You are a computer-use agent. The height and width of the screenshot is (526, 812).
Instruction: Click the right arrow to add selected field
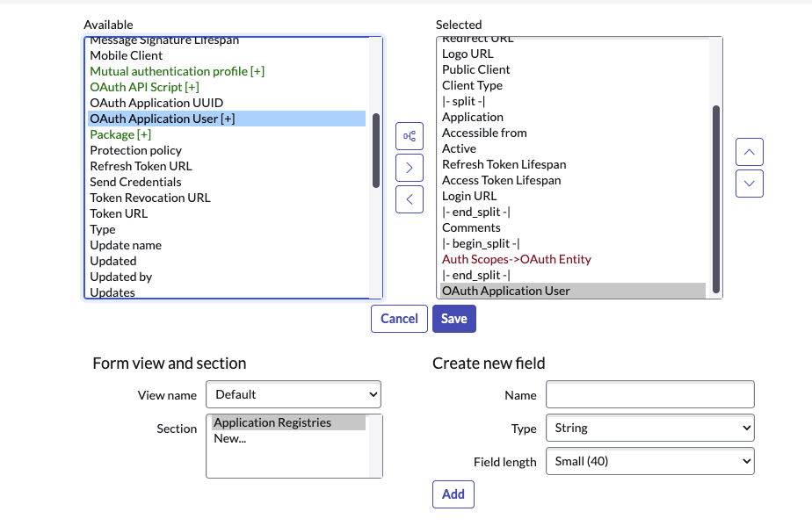click(409, 167)
